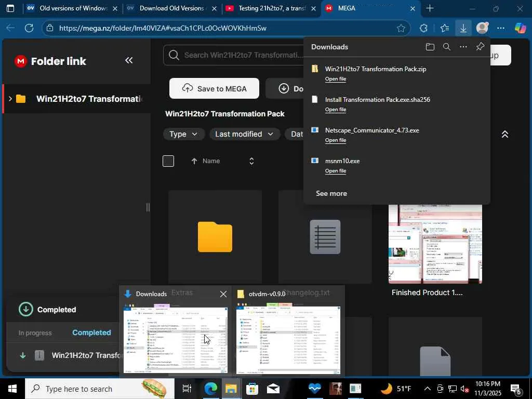Click the muted volume tray icon

coord(464,389)
